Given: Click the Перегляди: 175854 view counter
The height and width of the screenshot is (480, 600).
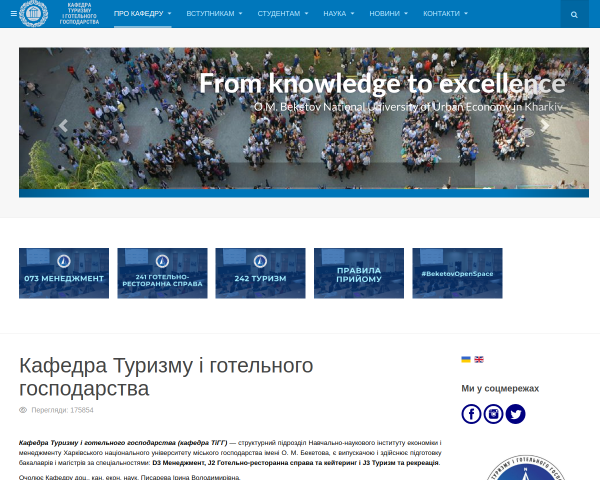Looking at the screenshot, I should click(x=56, y=410).
